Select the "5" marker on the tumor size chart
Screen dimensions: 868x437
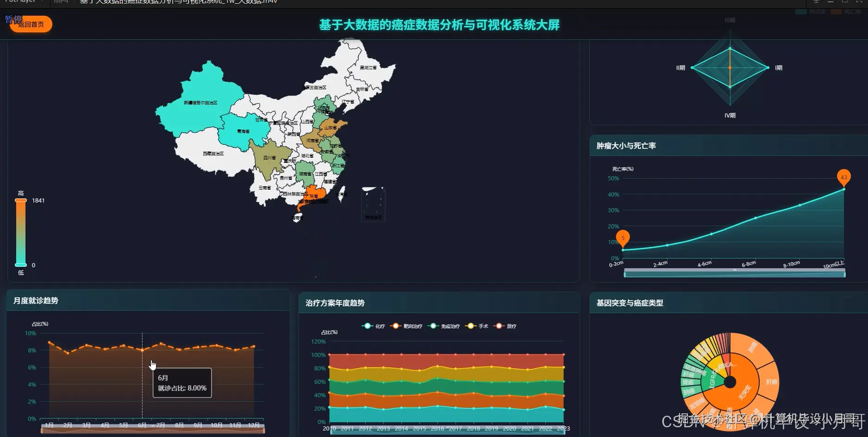[623, 238]
